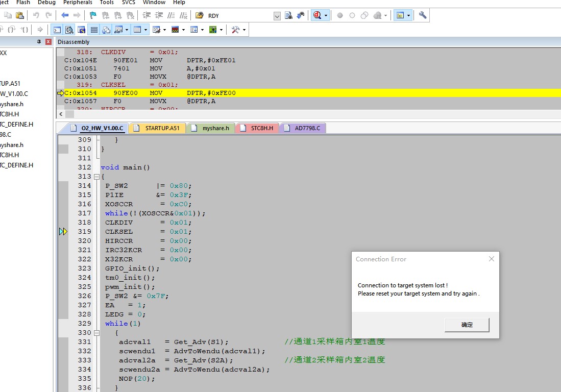Toggle the Registers Window icon
Image resolution: width=561 pixels, height=392 pixels.
[x=94, y=30]
